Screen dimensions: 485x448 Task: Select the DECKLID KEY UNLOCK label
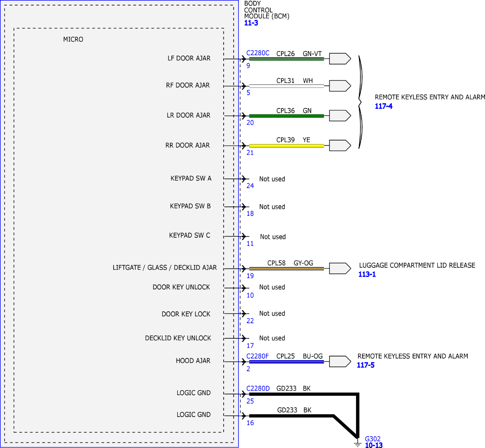(x=178, y=338)
